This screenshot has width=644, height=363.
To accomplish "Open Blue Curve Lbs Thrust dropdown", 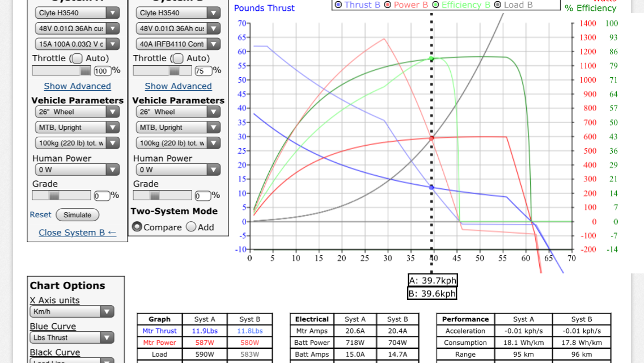I will [x=72, y=337].
